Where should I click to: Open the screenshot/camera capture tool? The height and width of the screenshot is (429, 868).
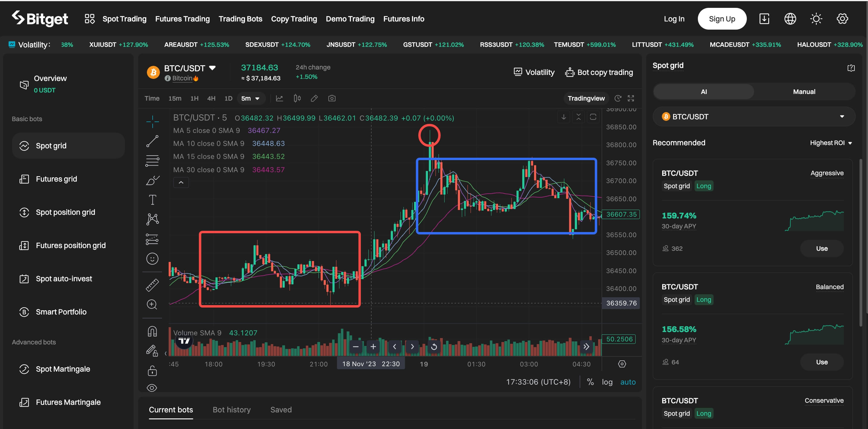click(332, 98)
